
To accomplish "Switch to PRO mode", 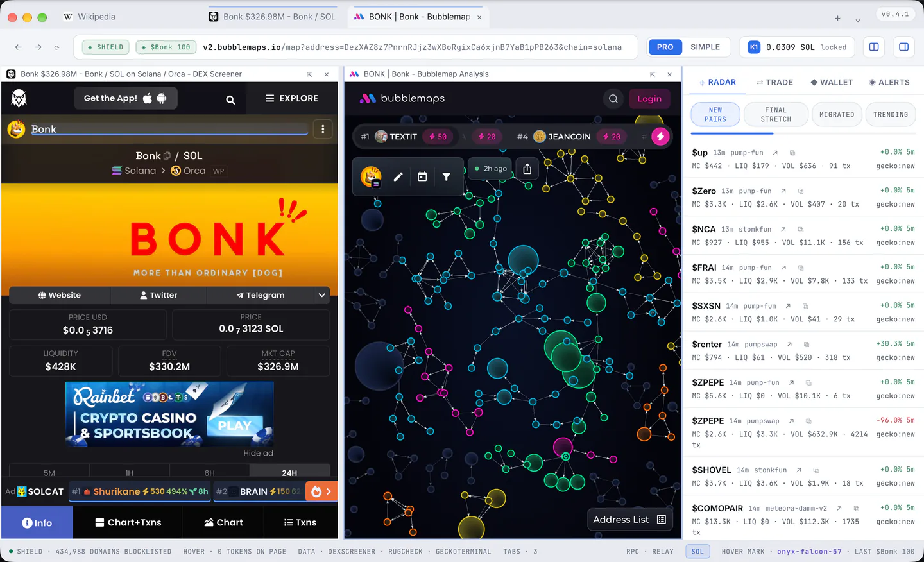I will pyautogui.click(x=665, y=47).
